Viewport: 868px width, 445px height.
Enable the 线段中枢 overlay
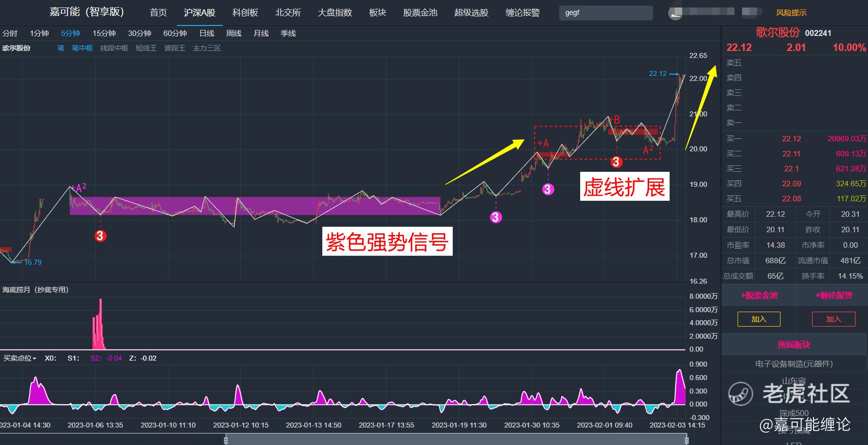click(114, 48)
